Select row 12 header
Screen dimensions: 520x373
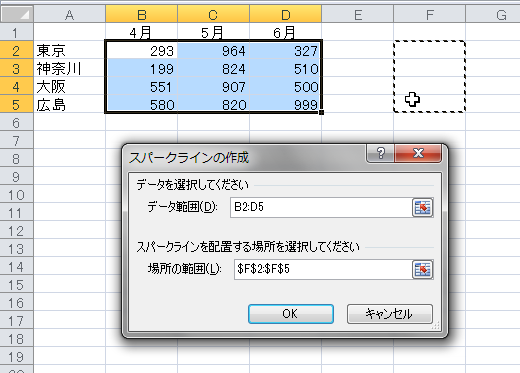[x=17, y=231]
